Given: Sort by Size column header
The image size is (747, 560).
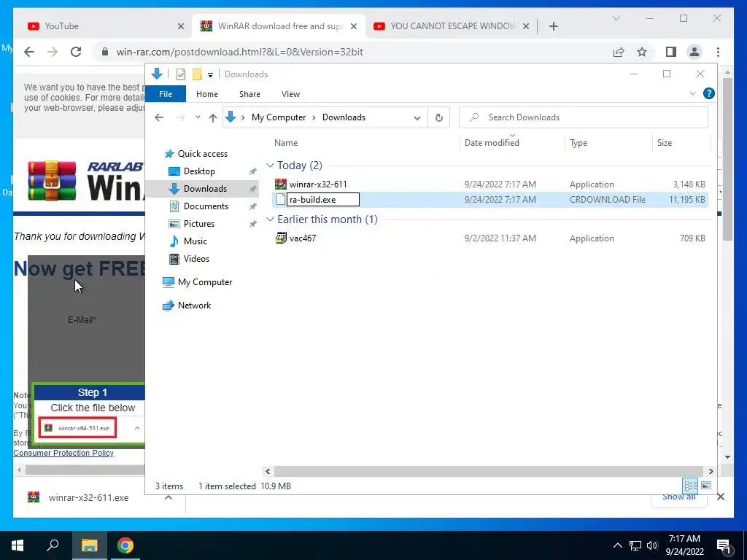Looking at the screenshot, I should (x=664, y=143).
